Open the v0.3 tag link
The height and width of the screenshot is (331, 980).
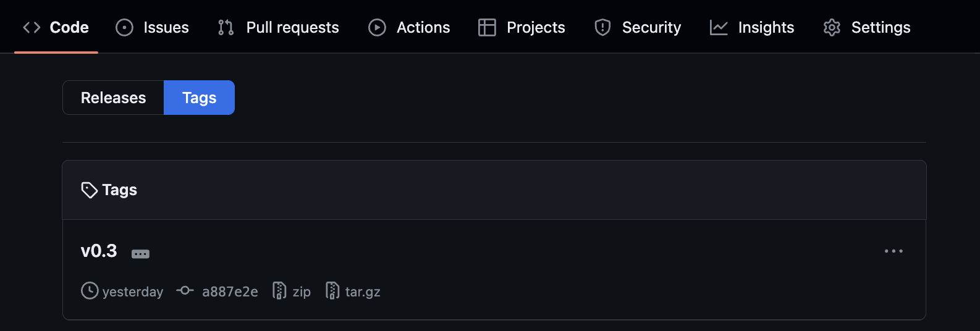(x=99, y=251)
